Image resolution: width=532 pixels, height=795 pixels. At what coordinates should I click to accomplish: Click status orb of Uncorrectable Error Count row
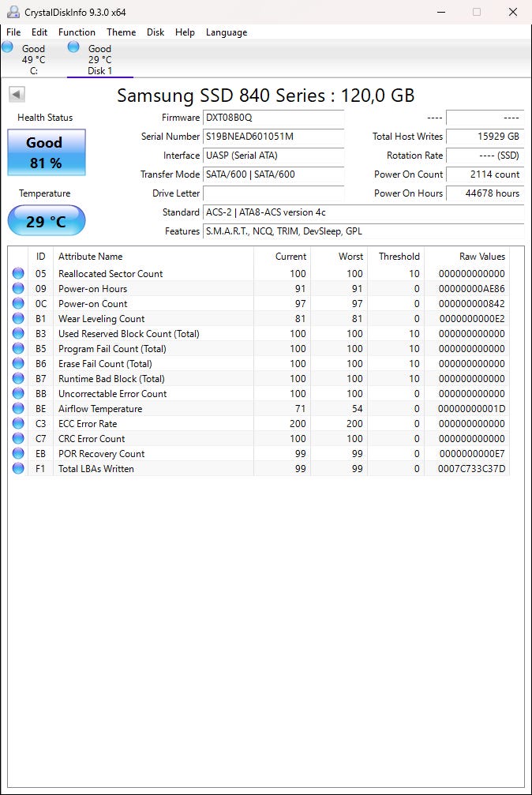(18, 393)
